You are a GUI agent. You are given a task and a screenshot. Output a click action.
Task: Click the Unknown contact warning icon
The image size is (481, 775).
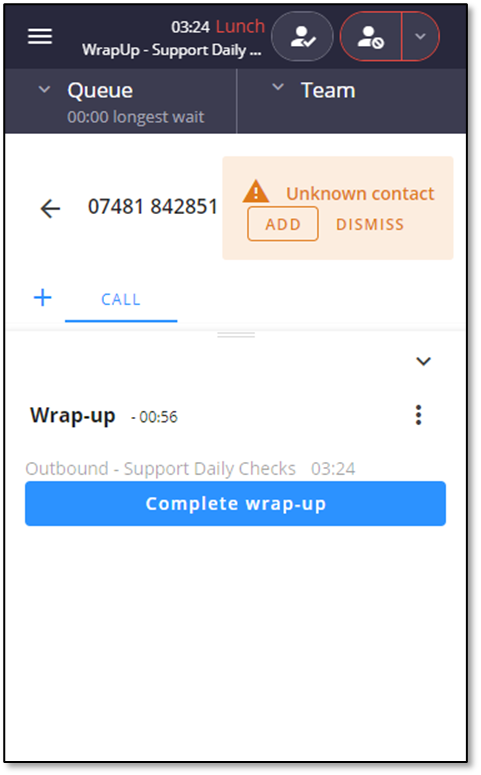pyautogui.click(x=256, y=192)
